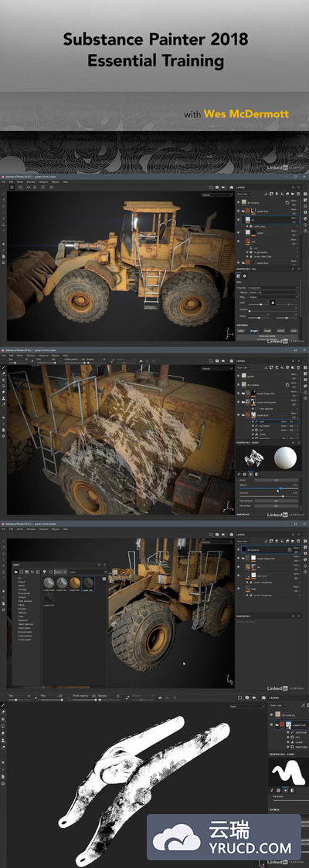Click the instance icon on the dirt instance layer in the Shelf screenshot

290,549
